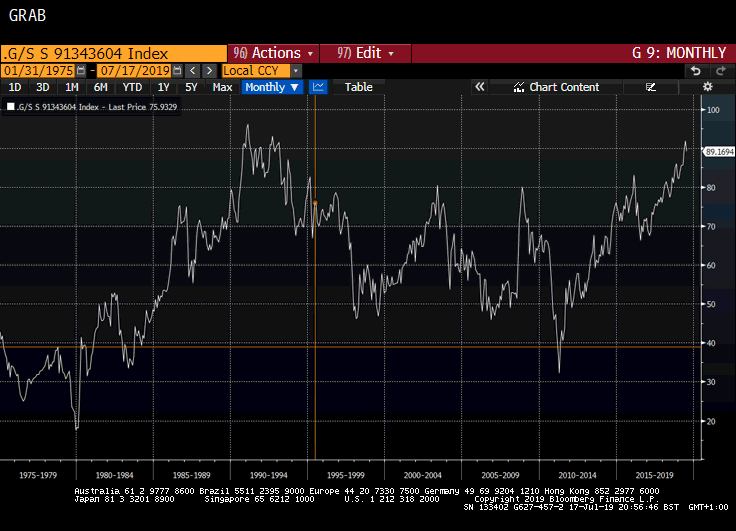Select YTD time range
Viewport: 736px width, 531px height.
point(132,87)
